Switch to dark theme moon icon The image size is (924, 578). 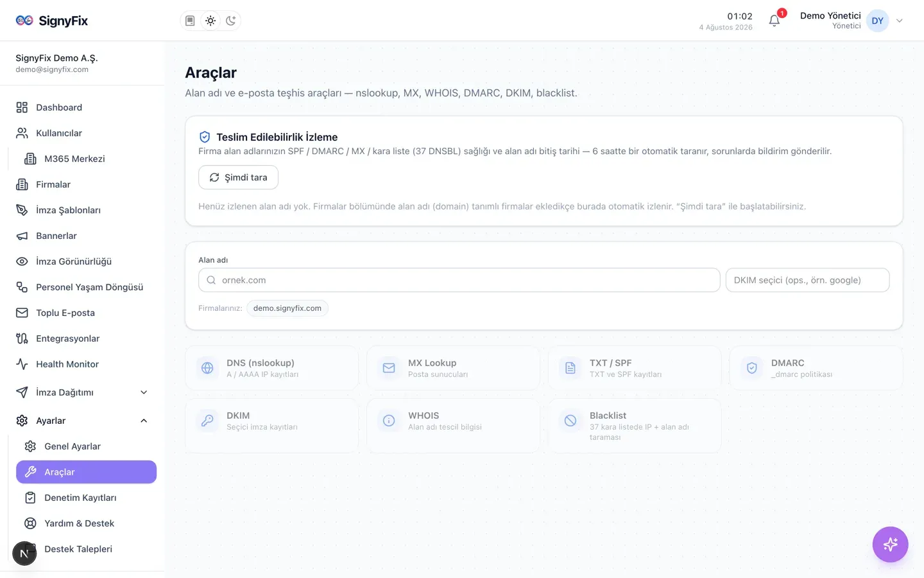pos(231,21)
